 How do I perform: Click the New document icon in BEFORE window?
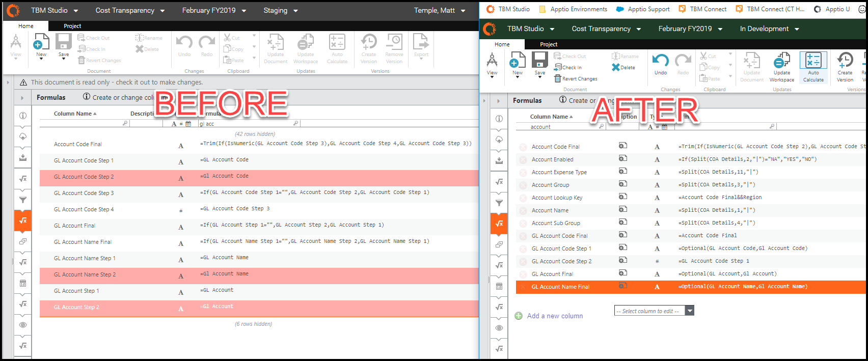pos(41,42)
